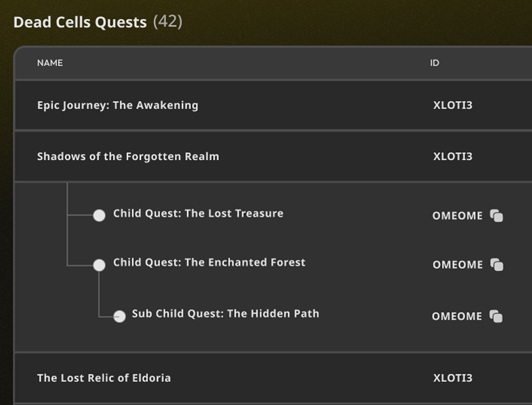
Task: Expand The Lost Relic of Eldoria quest
Action: pos(104,377)
